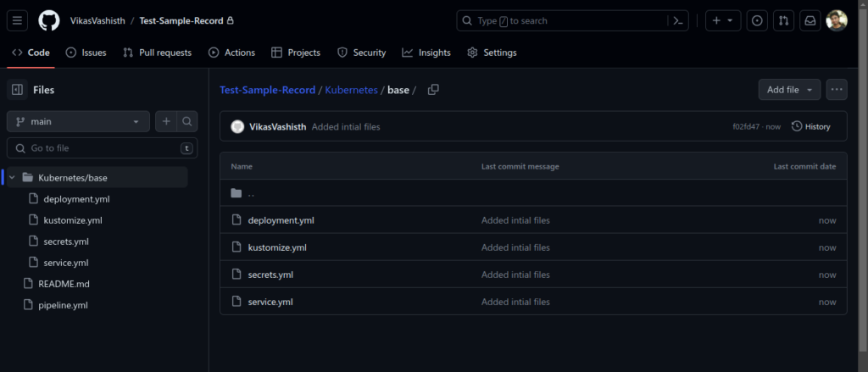The width and height of the screenshot is (868, 372).
Task: Open History of commits
Action: pyautogui.click(x=810, y=126)
